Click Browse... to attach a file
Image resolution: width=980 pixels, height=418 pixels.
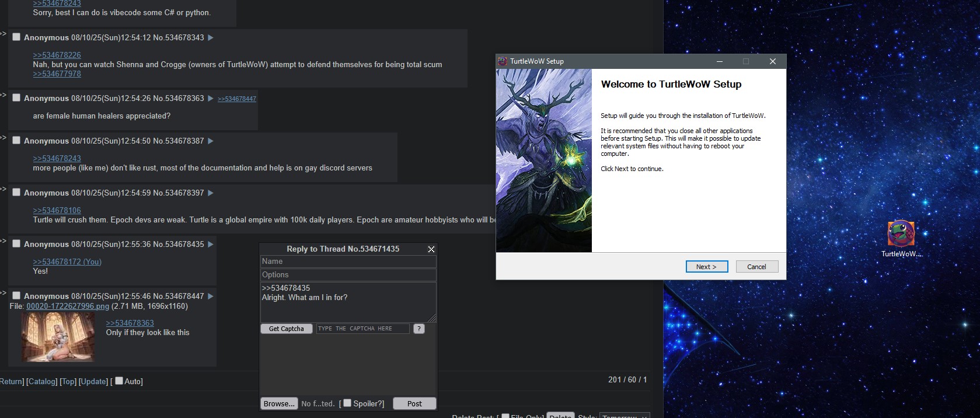279,403
